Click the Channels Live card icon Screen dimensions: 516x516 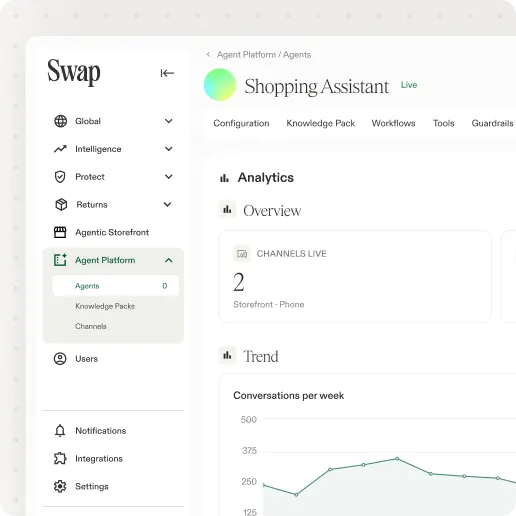[x=242, y=254]
